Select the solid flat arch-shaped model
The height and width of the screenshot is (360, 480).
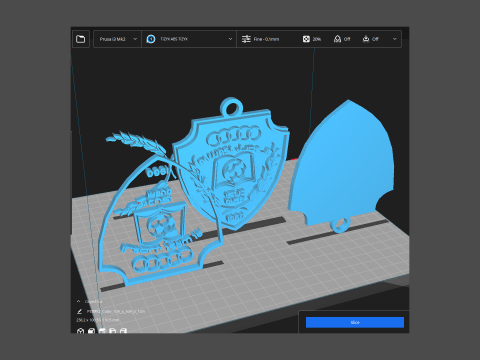343,160
